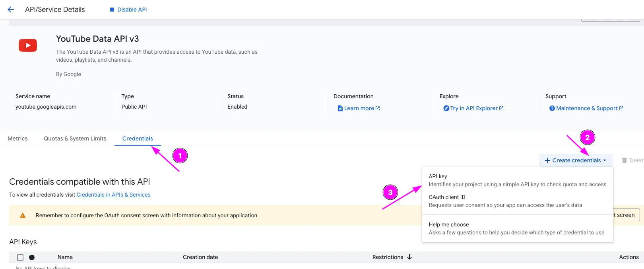This screenshot has width=644, height=269.
Task: Click the OAuth warning triangle icon
Action: (x=23, y=215)
